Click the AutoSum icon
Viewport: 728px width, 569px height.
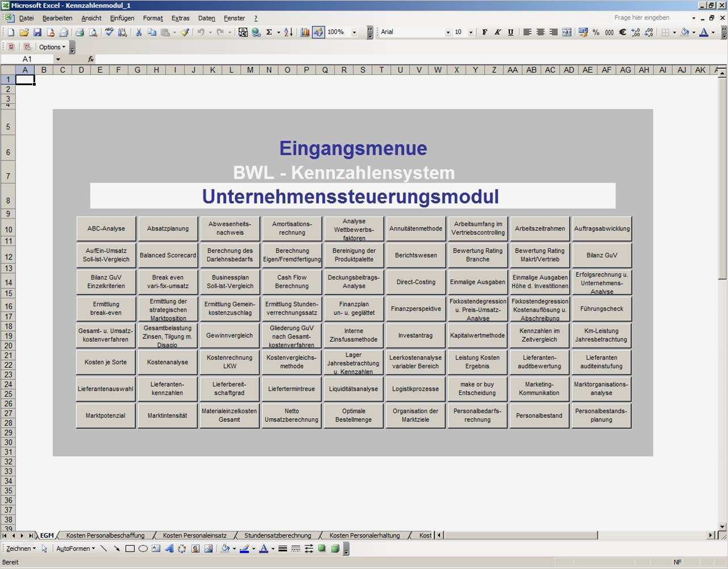tap(268, 32)
